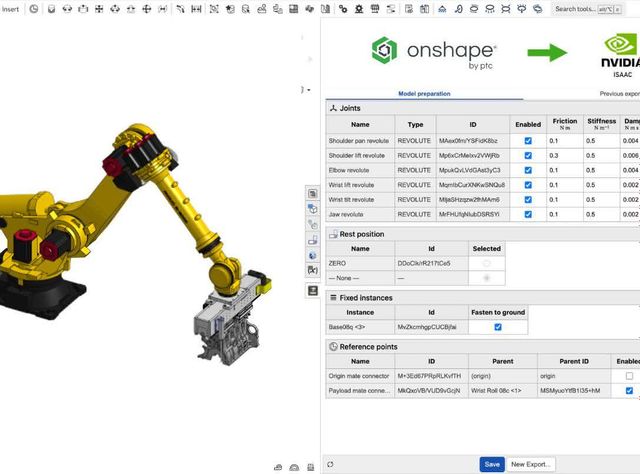This screenshot has height=474, width=640.
Task: Select the Slider mate tool
Action: (x=83, y=9)
